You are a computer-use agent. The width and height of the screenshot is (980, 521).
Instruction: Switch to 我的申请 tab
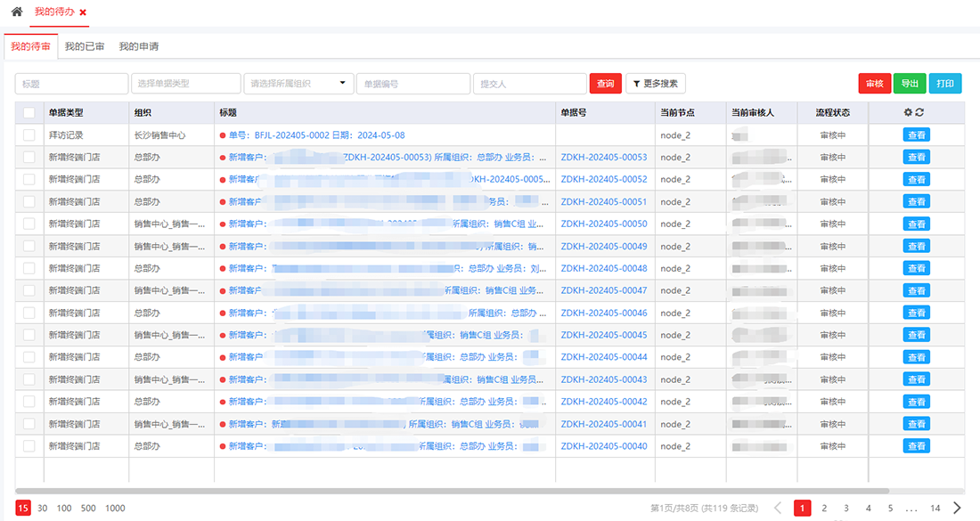(x=139, y=46)
